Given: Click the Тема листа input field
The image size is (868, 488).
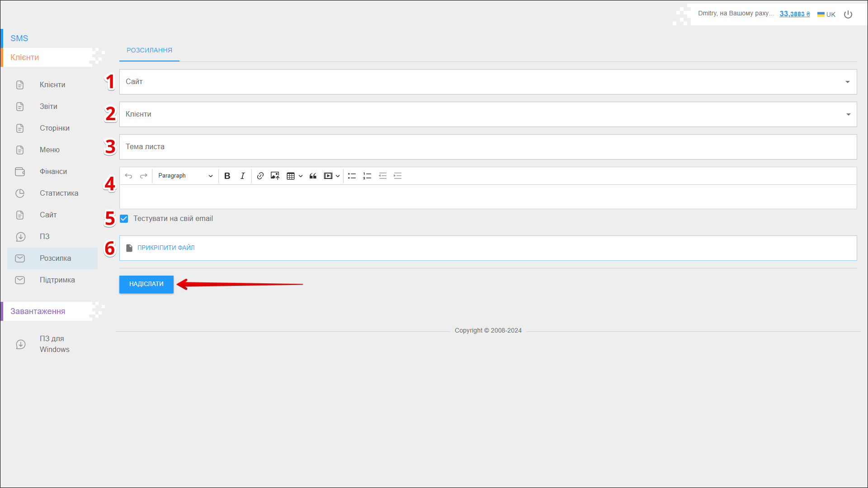Looking at the screenshot, I should [488, 147].
